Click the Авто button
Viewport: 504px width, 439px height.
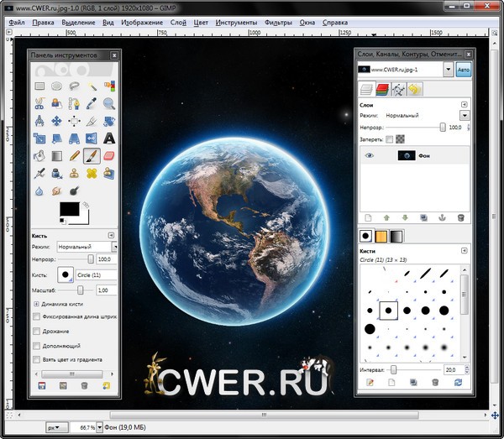coord(464,70)
